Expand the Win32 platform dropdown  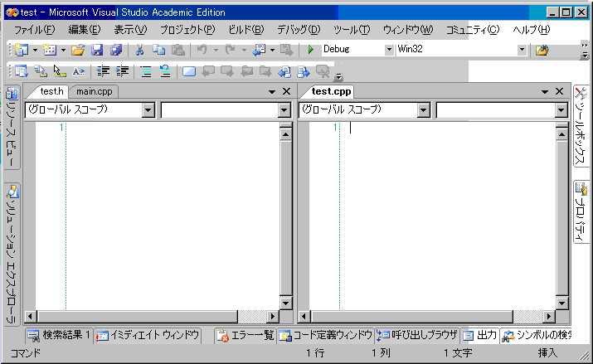click(x=522, y=50)
